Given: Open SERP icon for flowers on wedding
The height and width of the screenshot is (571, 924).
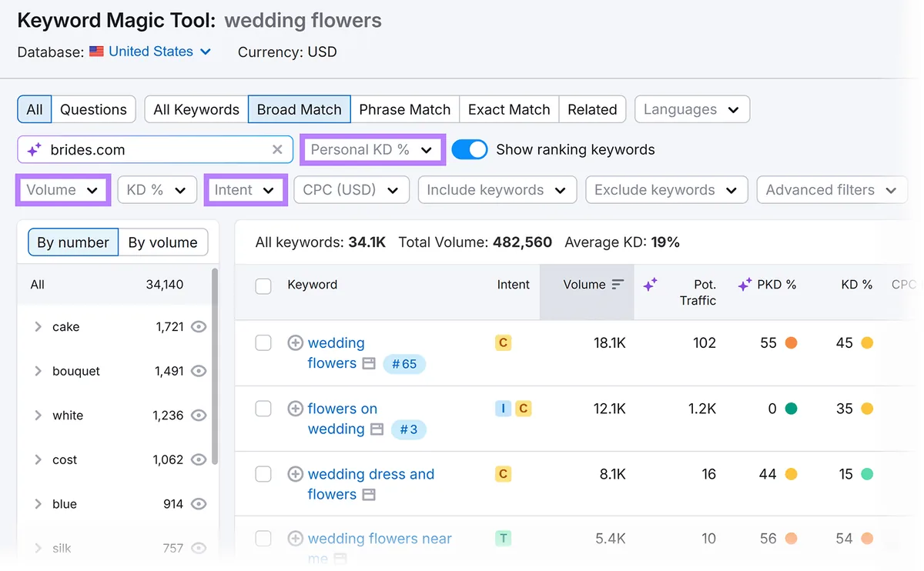Looking at the screenshot, I should click(x=377, y=429).
